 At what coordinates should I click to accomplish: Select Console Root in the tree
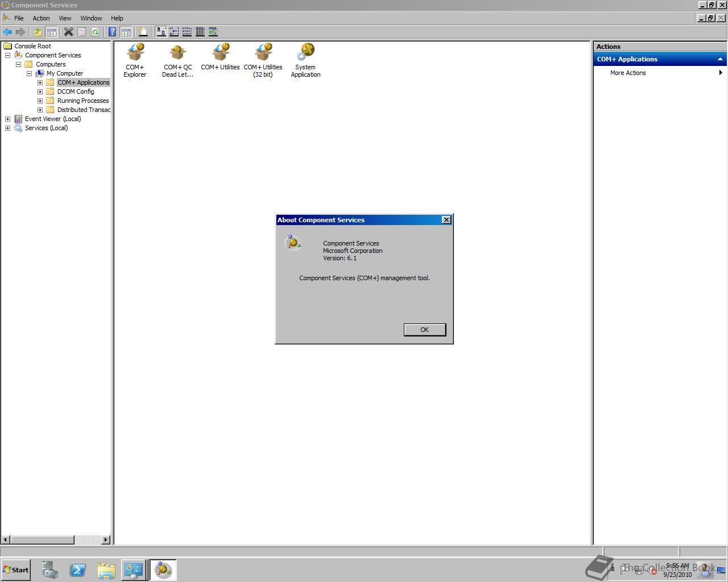tap(32, 46)
